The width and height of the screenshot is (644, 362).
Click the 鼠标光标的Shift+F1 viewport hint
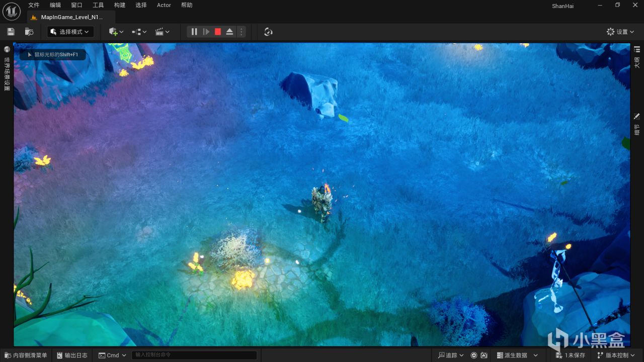click(x=53, y=55)
